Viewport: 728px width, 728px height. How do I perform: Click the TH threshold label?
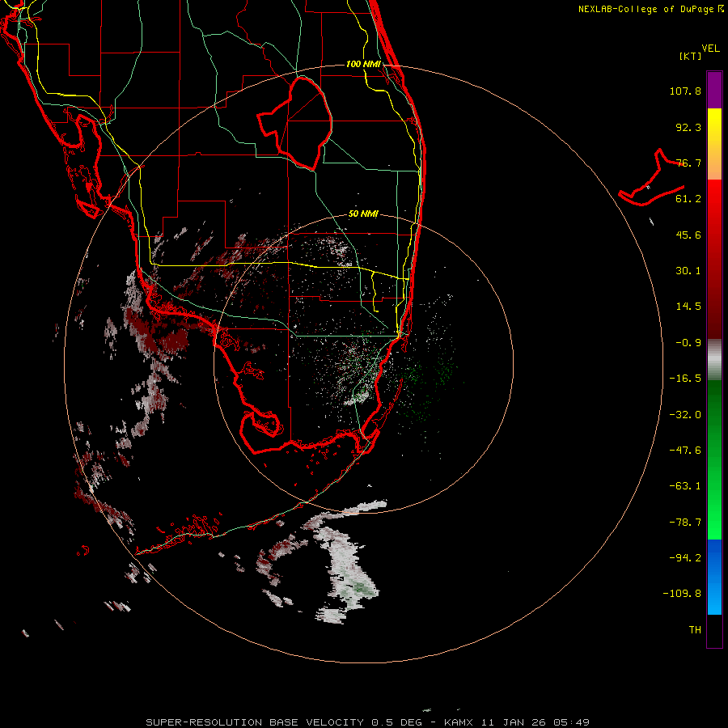pos(695,630)
